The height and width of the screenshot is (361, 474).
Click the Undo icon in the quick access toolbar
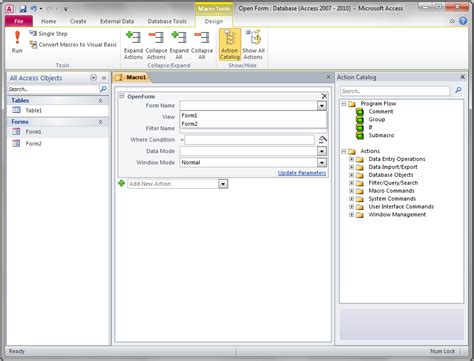pos(34,9)
